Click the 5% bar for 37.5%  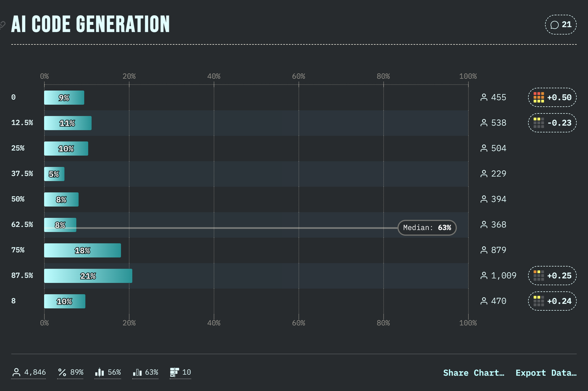coord(54,174)
